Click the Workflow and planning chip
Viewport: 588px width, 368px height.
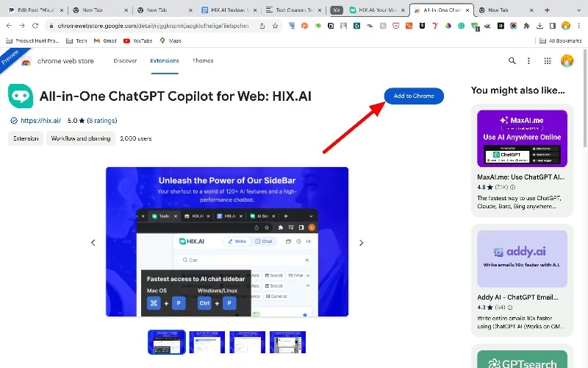pyautogui.click(x=81, y=138)
